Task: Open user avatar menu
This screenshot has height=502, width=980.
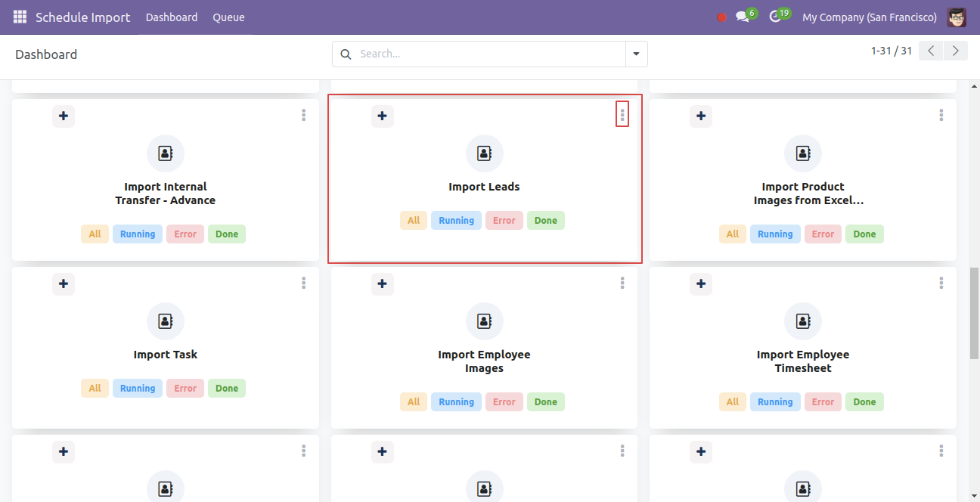Action: pyautogui.click(x=957, y=17)
